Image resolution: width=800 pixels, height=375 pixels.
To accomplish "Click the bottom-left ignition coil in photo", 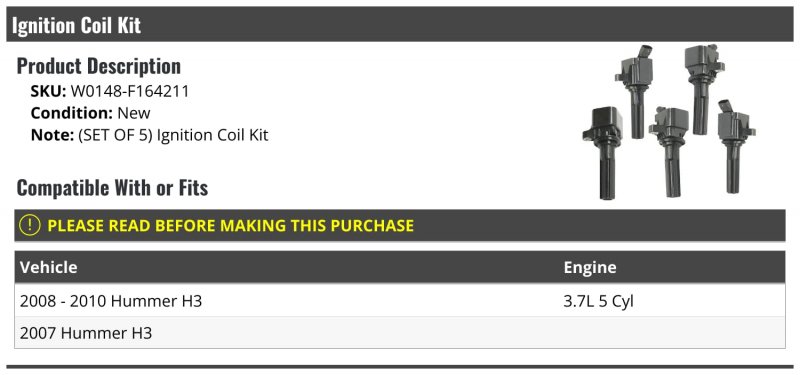I will pos(604,153).
